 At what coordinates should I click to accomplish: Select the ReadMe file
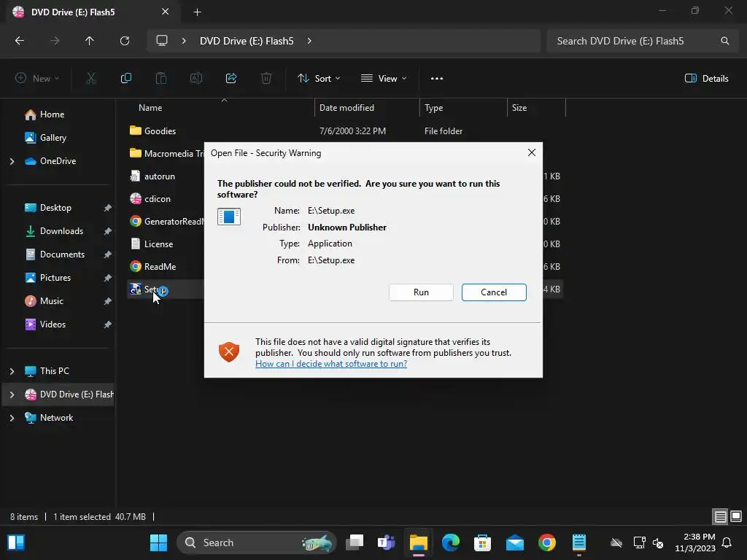point(160,267)
